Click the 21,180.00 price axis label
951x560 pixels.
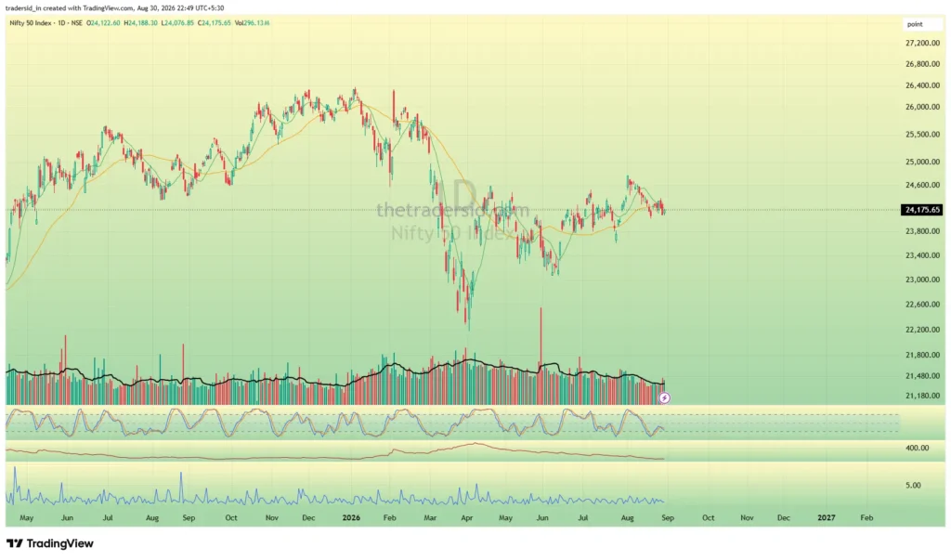922,396
